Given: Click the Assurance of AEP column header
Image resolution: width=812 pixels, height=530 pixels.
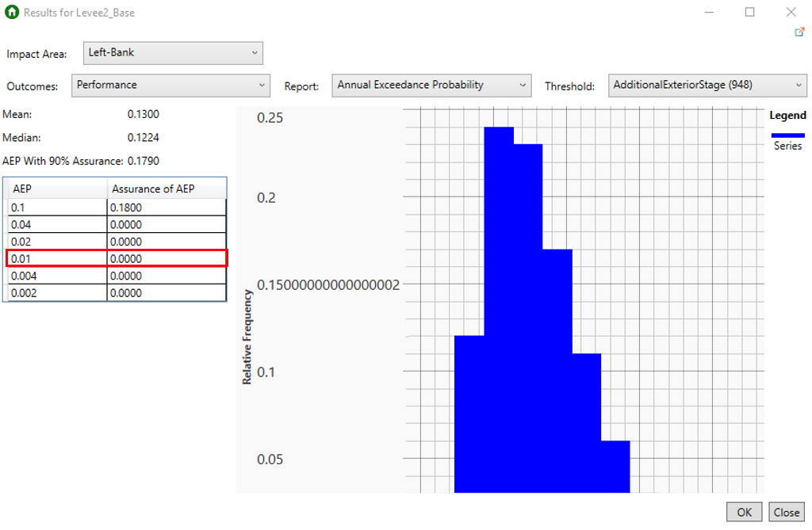Looking at the screenshot, I should [x=167, y=189].
